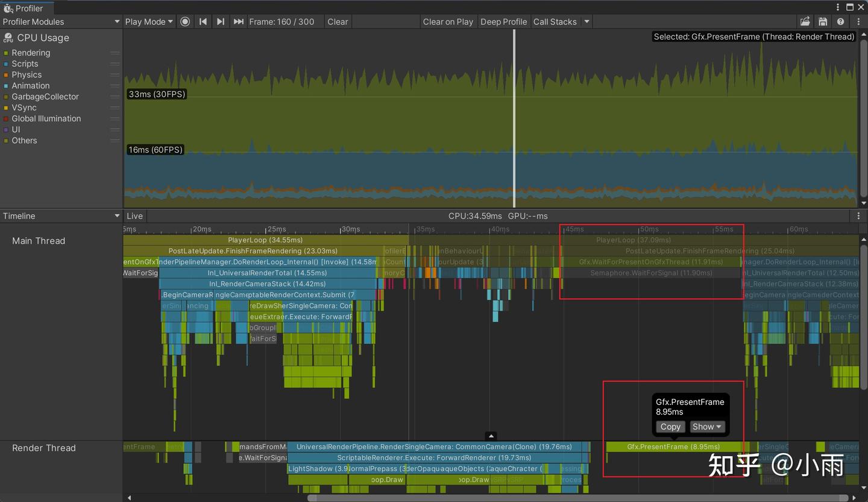Click the Frame: 160 / 300 counter
This screenshot has height=502, width=868.
click(281, 22)
